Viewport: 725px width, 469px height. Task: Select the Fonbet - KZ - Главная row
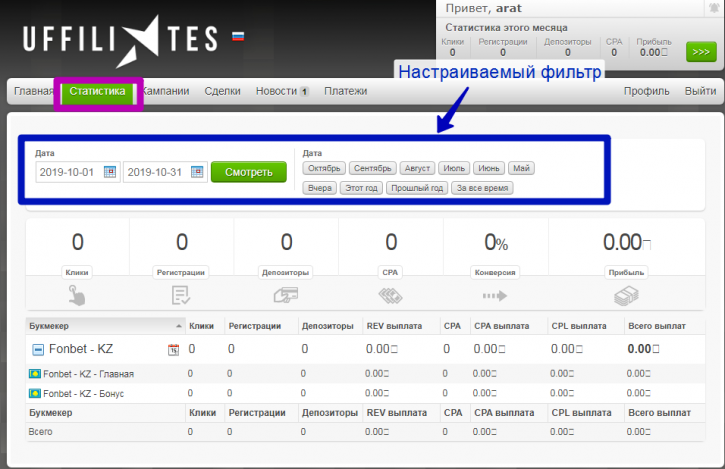coord(365,374)
